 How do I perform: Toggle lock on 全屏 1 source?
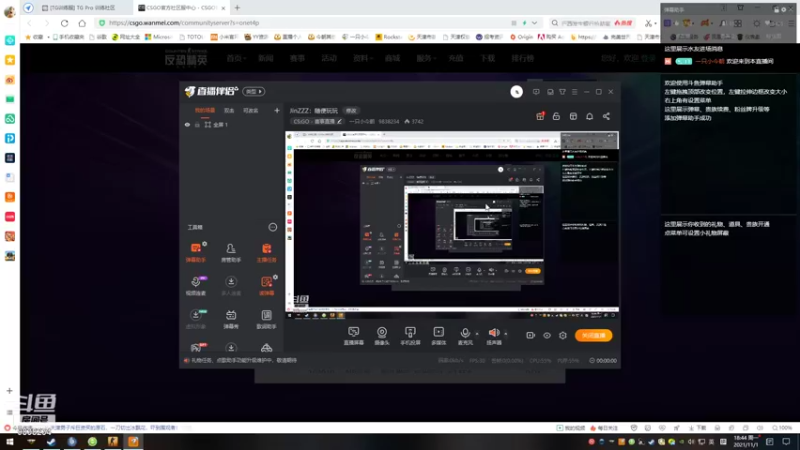coord(197,124)
